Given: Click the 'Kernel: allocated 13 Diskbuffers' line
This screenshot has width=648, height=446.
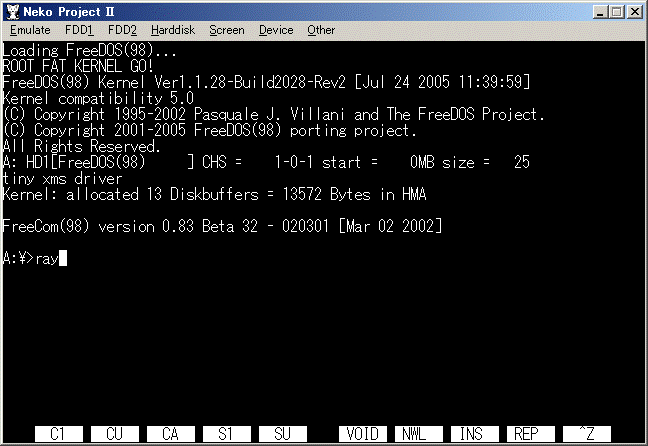Looking at the screenshot, I should pyautogui.click(x=214, y=194).
